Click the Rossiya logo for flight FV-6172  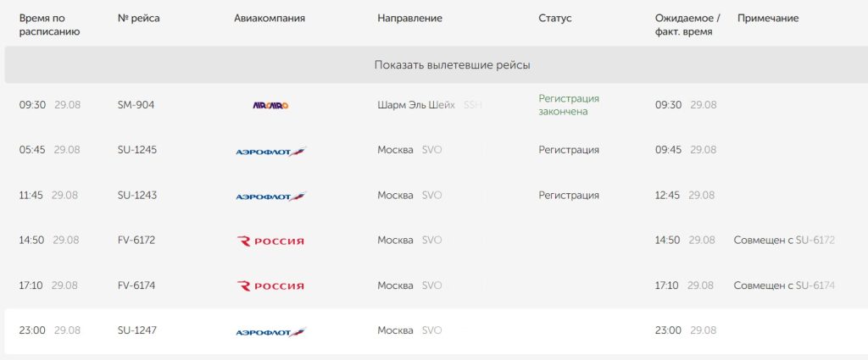270,241
